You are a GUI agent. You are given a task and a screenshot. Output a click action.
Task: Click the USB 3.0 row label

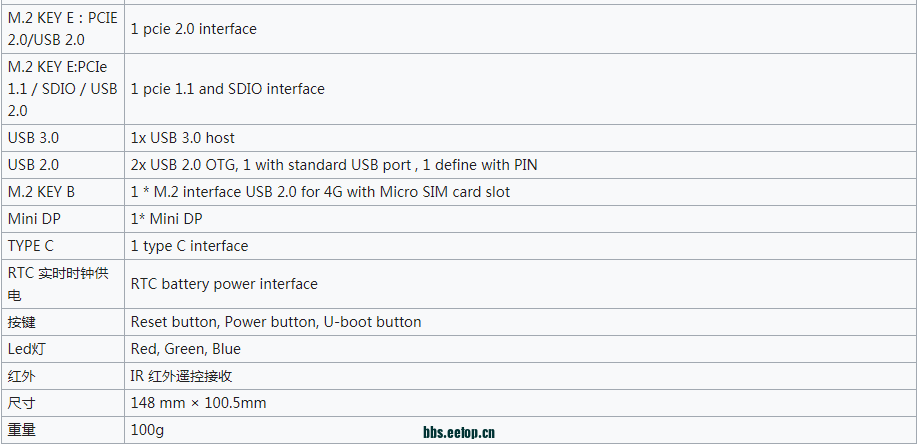point(33,138)
